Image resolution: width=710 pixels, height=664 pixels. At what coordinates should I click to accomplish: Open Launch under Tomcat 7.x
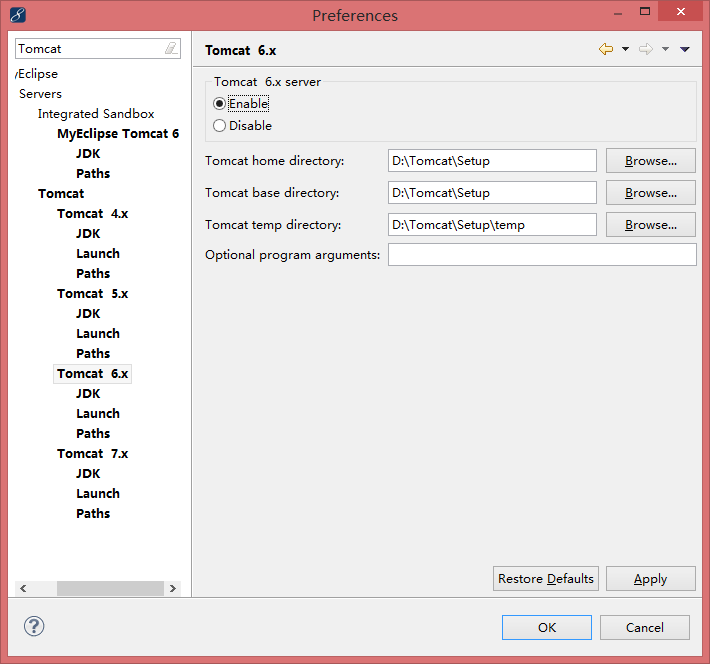(98, 493)
